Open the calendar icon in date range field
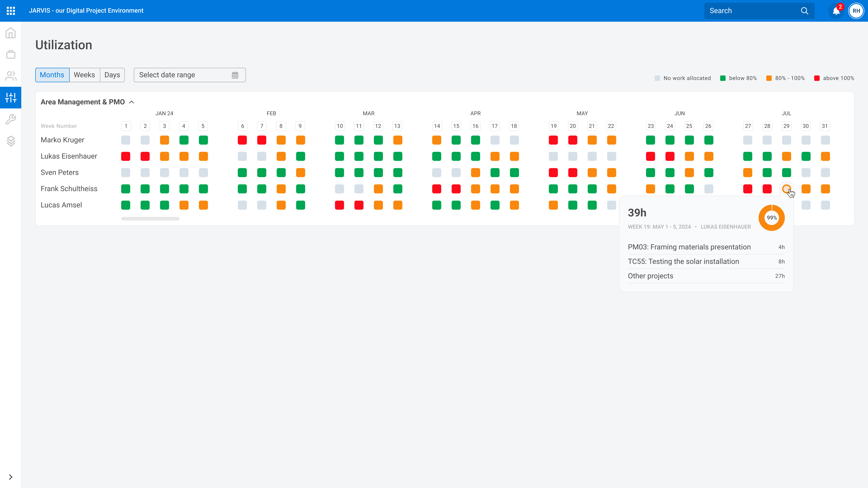This screenshot has width=868, height=488. coord(235,75)
